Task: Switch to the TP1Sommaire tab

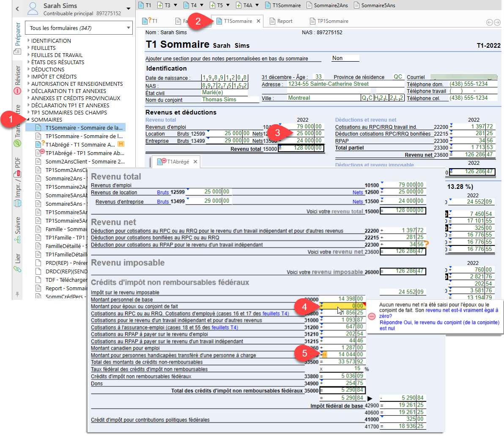Action: 329,21
